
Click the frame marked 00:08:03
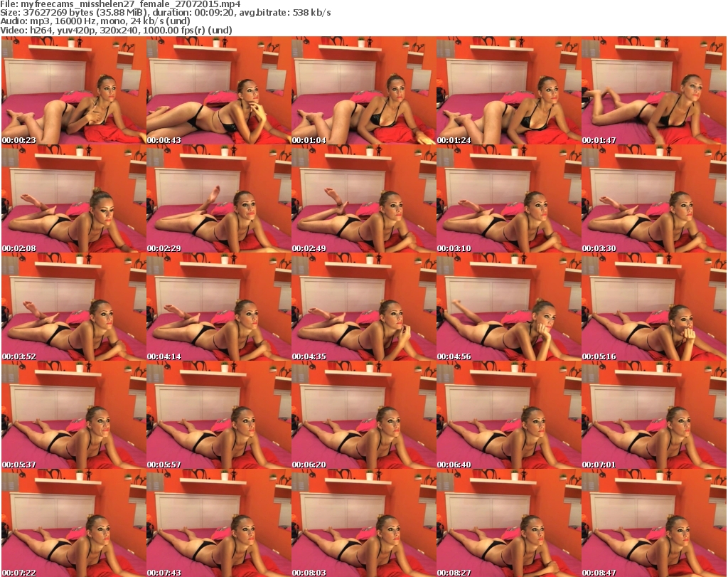pos(363,523)
